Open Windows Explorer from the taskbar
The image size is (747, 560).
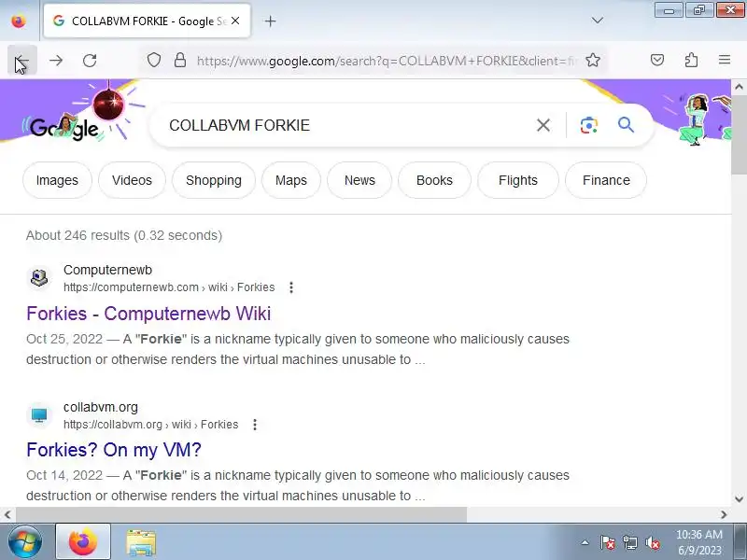(x=141, y=542)
